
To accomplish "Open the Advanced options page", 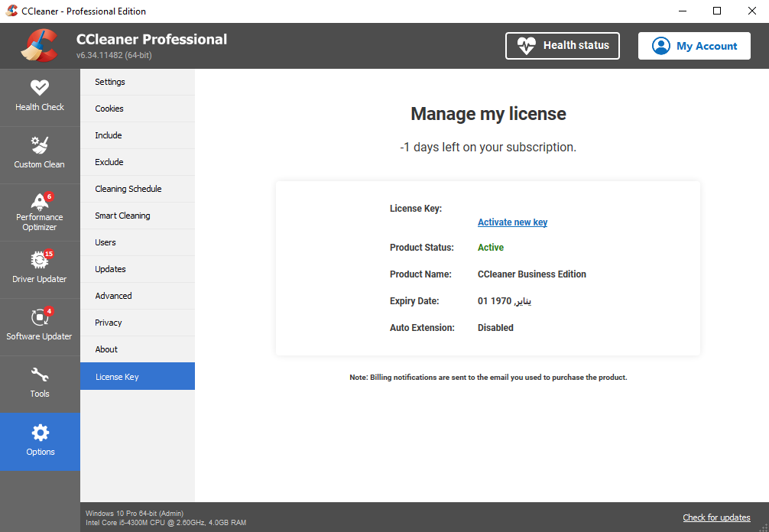I will 138,296.
